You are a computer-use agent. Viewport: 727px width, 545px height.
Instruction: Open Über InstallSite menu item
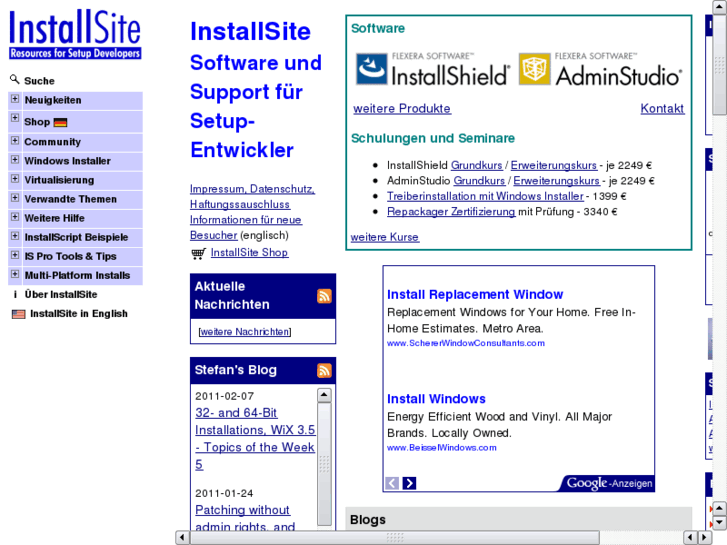coord(61,295)
